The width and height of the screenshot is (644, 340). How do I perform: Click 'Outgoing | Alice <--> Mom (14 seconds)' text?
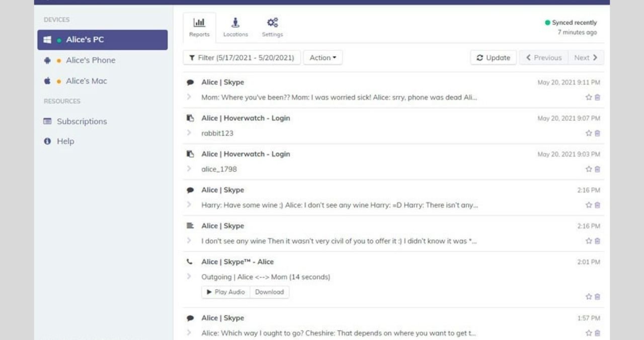(x=266, y=277)
